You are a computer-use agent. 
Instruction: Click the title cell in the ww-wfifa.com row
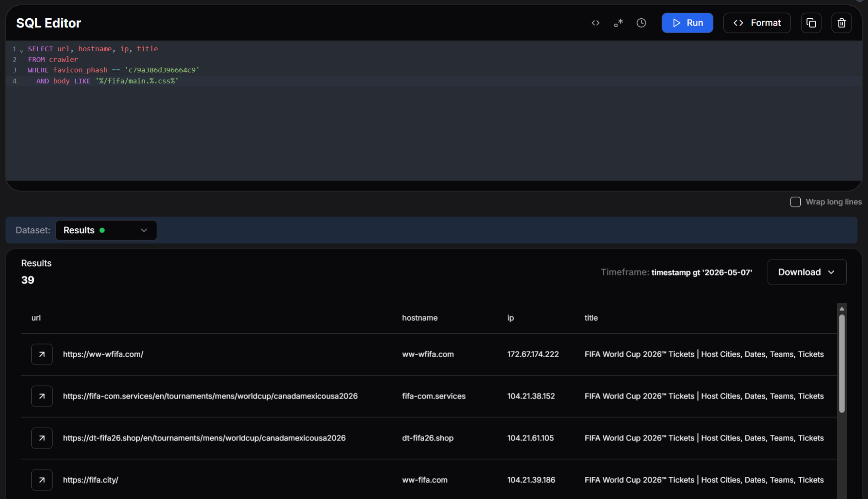click(704, 355)
